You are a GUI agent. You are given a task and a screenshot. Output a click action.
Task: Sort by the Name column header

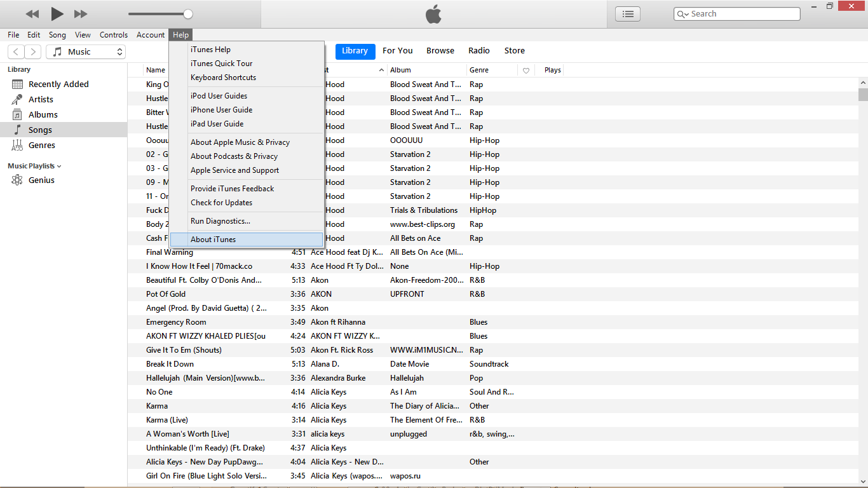tap(156, 70)
